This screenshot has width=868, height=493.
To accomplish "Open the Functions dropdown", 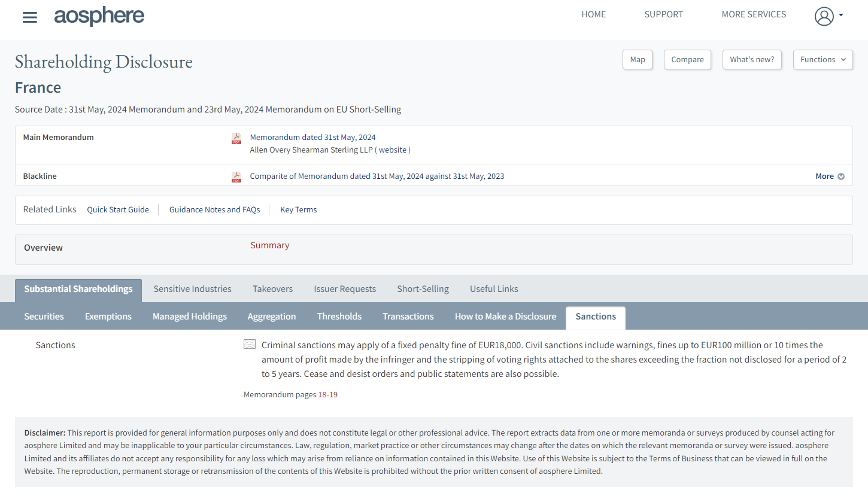I will tap(823, 59).
